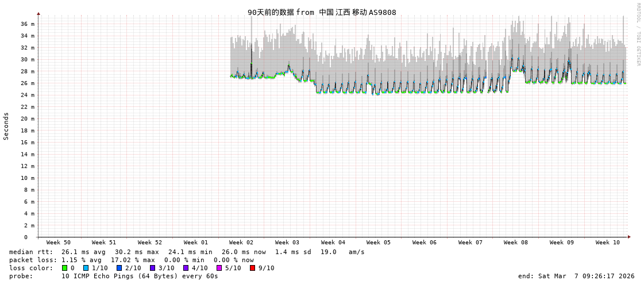The height and width of the screenshot is (284, 644).
Task: Click the light blue 1/10 loss swatch
Action: point(86,268)
